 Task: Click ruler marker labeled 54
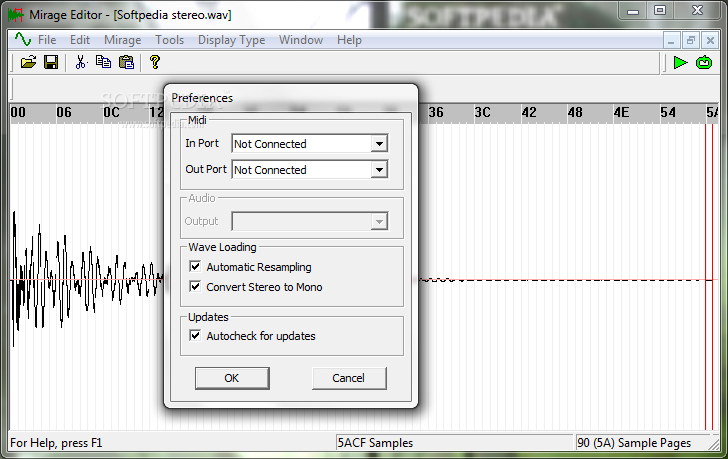click(x=668, y=112)
